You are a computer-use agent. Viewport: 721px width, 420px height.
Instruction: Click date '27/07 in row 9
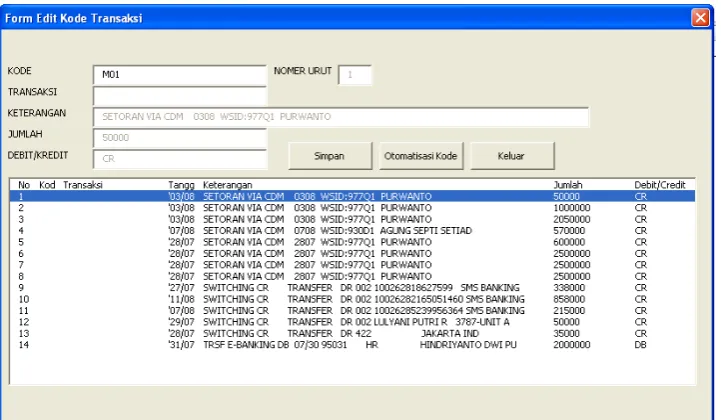(x=182, y=288)
